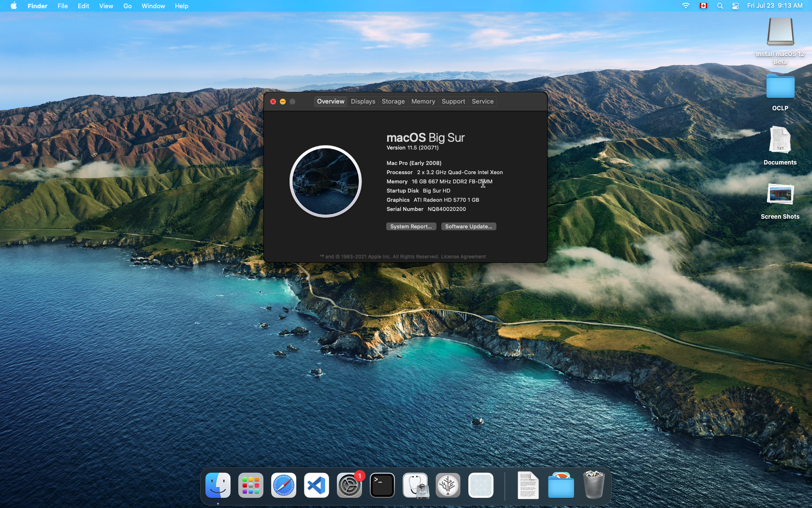Open the Apple menu

(x=14, y=6)
